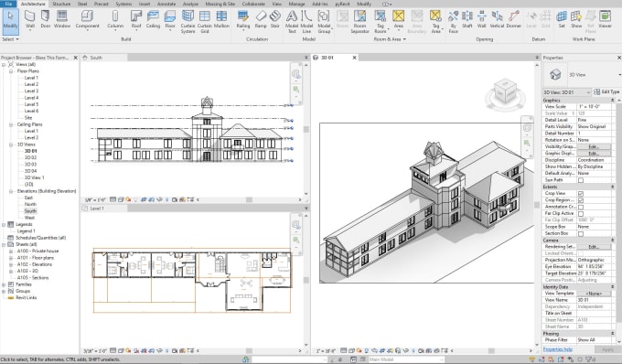Toggle the Crop View checkbox
Viewport: 622px width, 364px height.
pos(580,194)
